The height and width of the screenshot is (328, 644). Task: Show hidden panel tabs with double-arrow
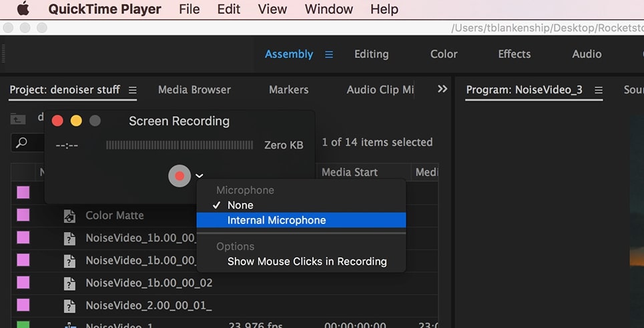click(x=442, y=89)
